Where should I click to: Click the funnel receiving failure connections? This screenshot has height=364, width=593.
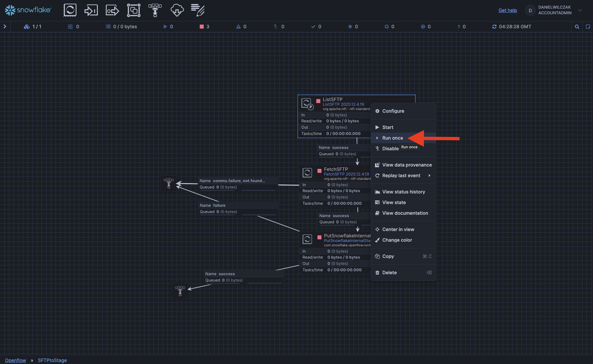169,183
